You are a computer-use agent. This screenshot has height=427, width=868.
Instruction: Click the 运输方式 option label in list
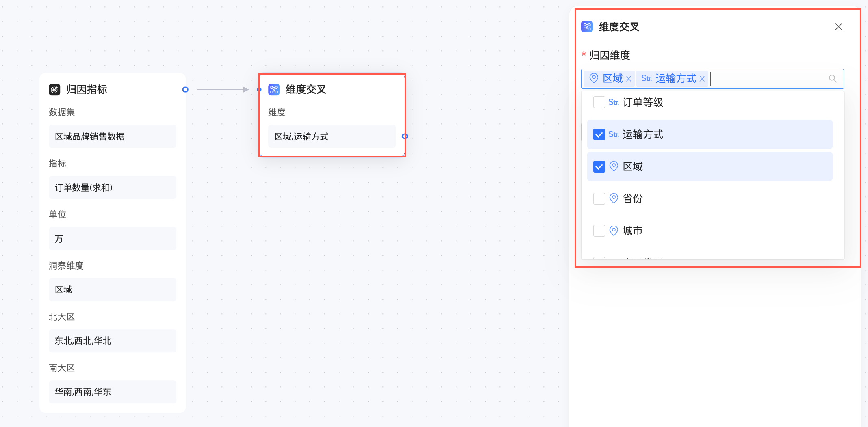click(643, 134)
